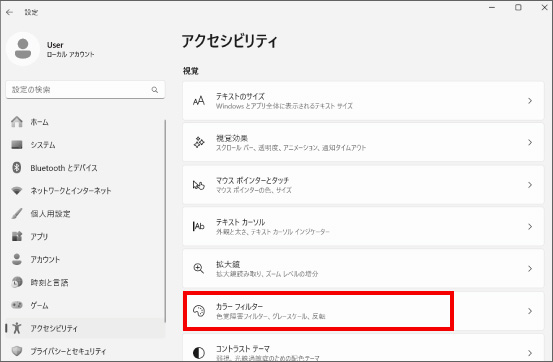Expand 拡大鏡 chevron

530,269
